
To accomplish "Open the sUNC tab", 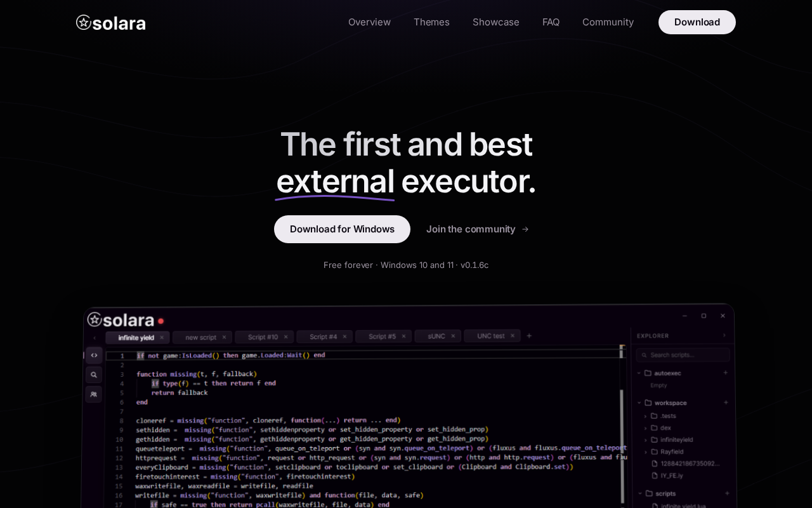I will click(x=436, y=337).
